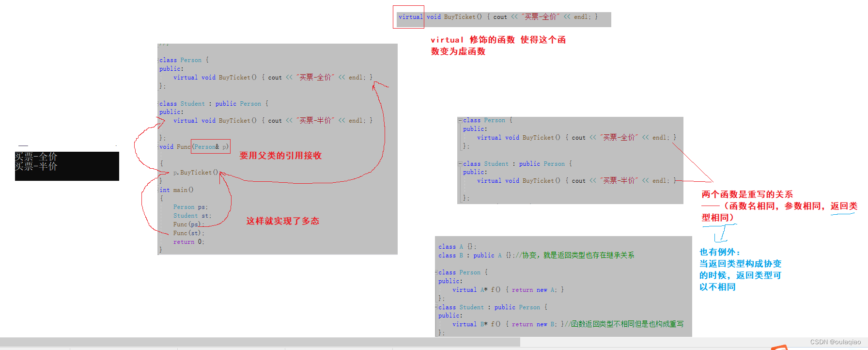
Task: Click the "Func(st);" call
Action: click(189, 233)
